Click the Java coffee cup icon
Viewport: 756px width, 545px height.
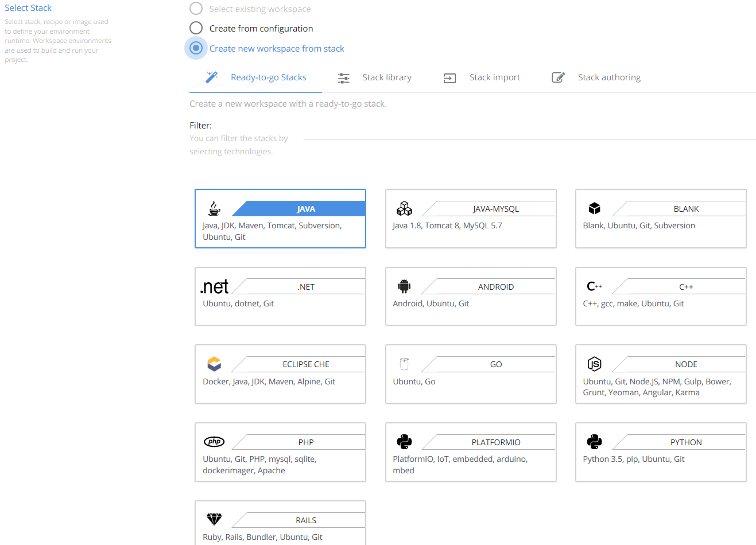click(214, 208)
